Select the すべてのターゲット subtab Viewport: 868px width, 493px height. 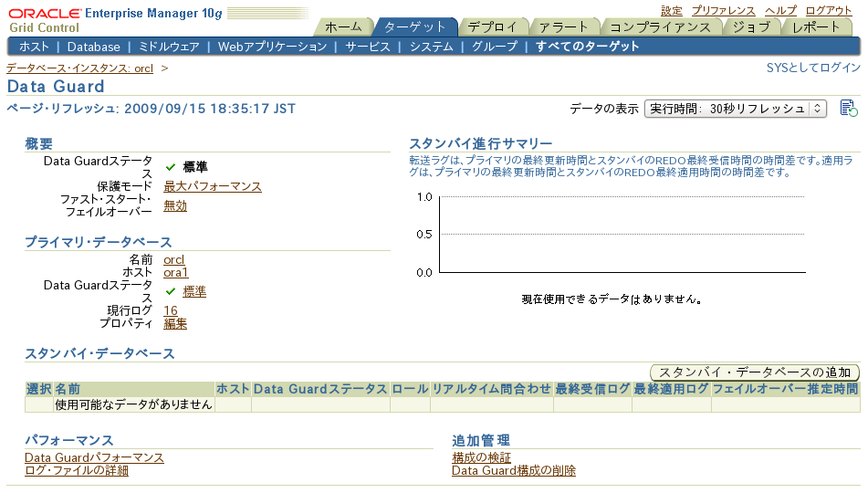click(588, 47)
